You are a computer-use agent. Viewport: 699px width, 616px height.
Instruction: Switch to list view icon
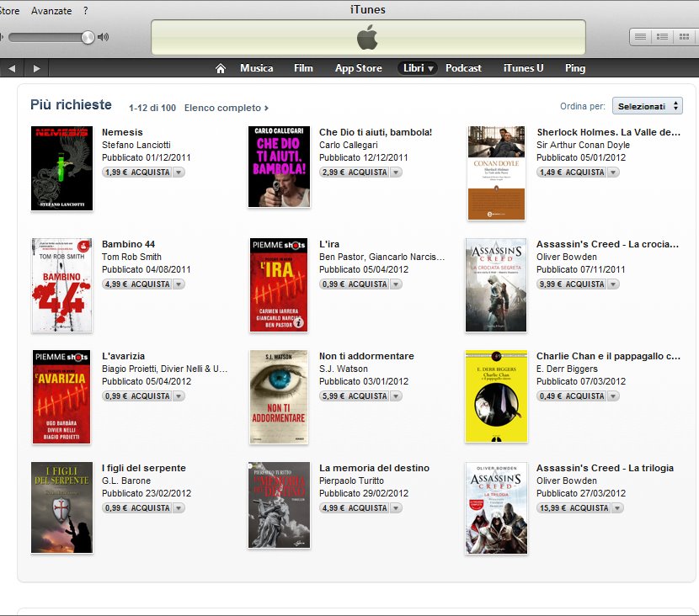coord(640,37)
